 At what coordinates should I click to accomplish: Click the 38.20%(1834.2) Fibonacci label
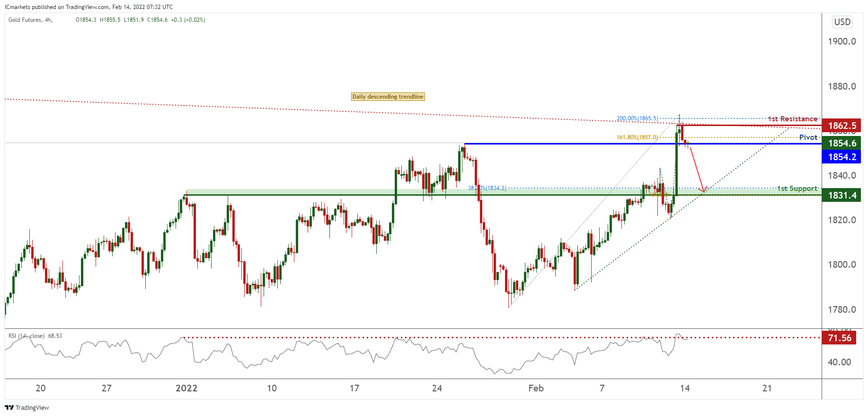coord(487,188)
